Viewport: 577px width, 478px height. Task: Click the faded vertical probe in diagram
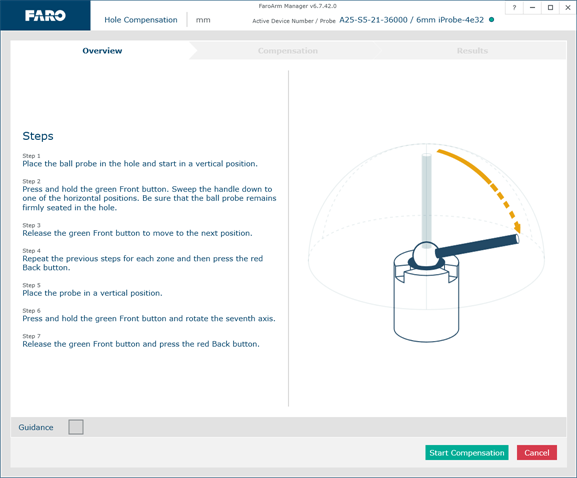426,199
